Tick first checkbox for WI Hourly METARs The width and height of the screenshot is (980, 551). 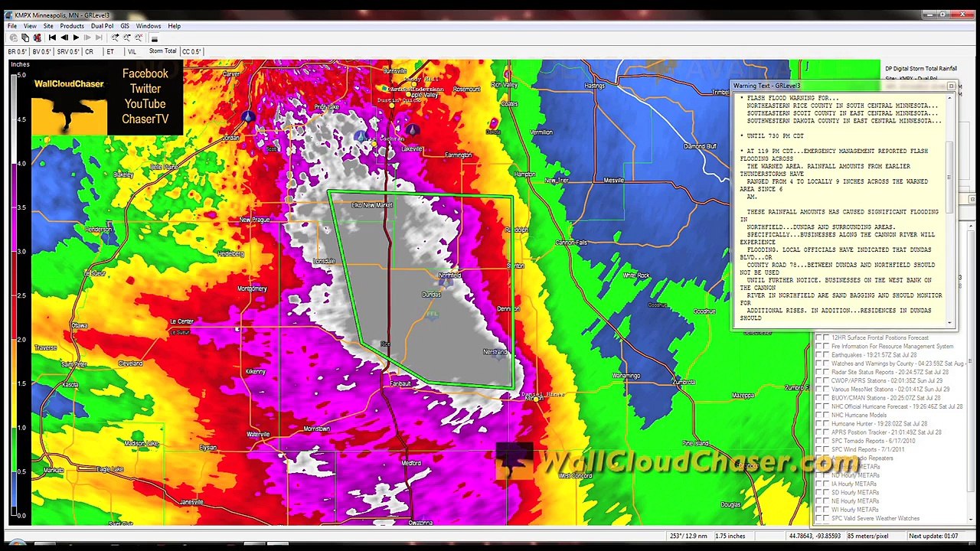(x=818, y=510)
